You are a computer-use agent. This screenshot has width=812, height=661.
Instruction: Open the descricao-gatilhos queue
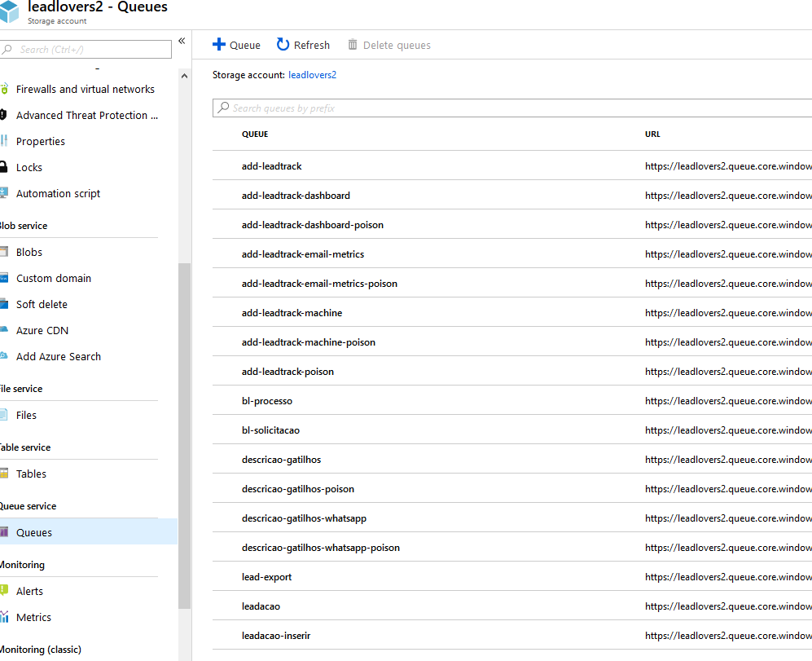tap(281, 460)
